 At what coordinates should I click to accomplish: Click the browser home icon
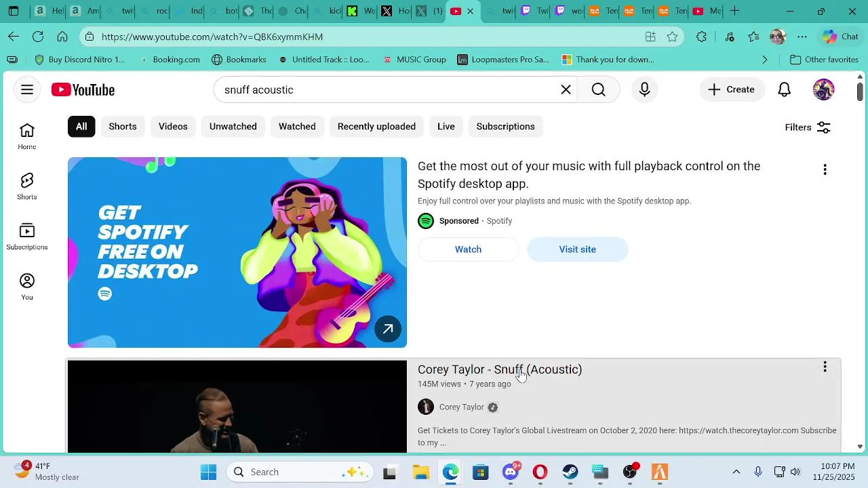(x=62, y=37)
